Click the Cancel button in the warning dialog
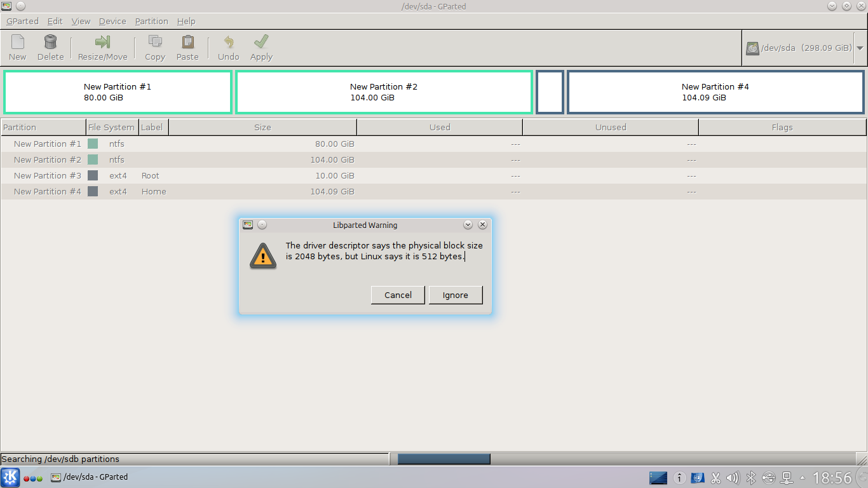868x488 pixels. coord(398,295)
